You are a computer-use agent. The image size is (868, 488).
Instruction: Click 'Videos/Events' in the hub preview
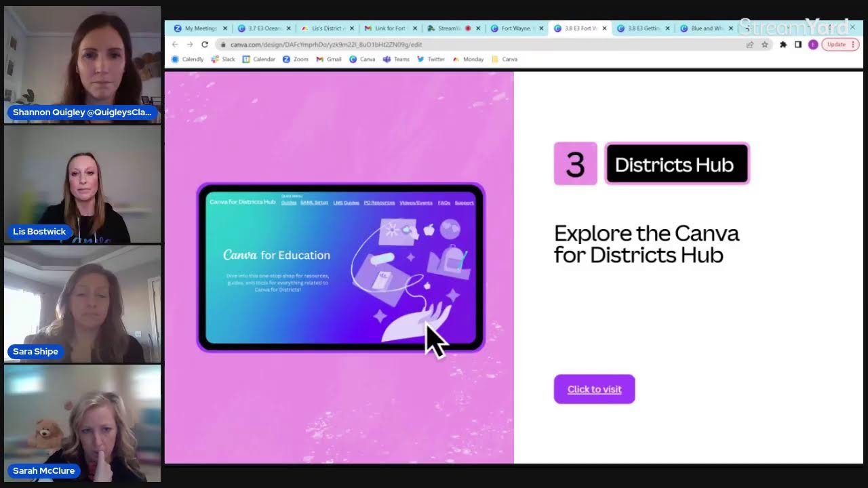click(416, 203)
